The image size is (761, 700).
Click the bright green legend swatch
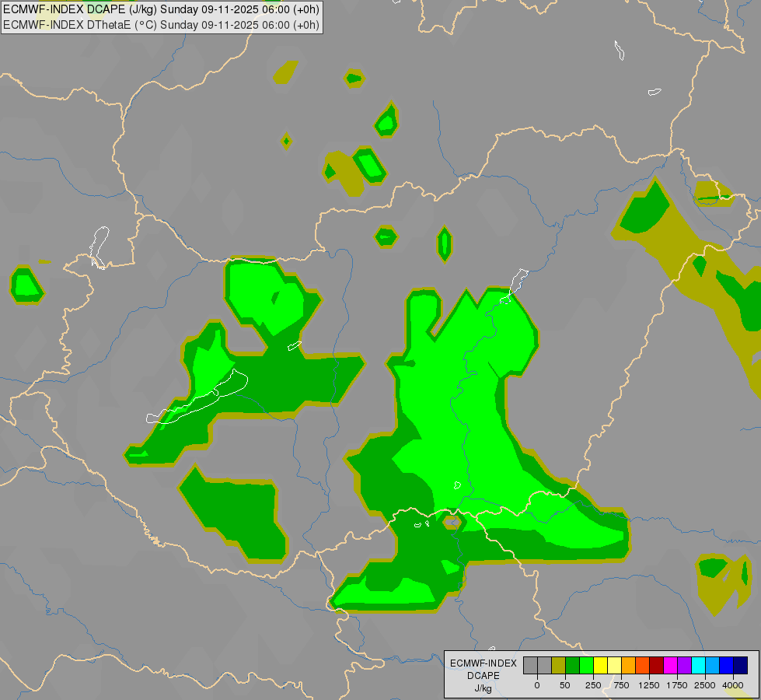click(586, 666)
